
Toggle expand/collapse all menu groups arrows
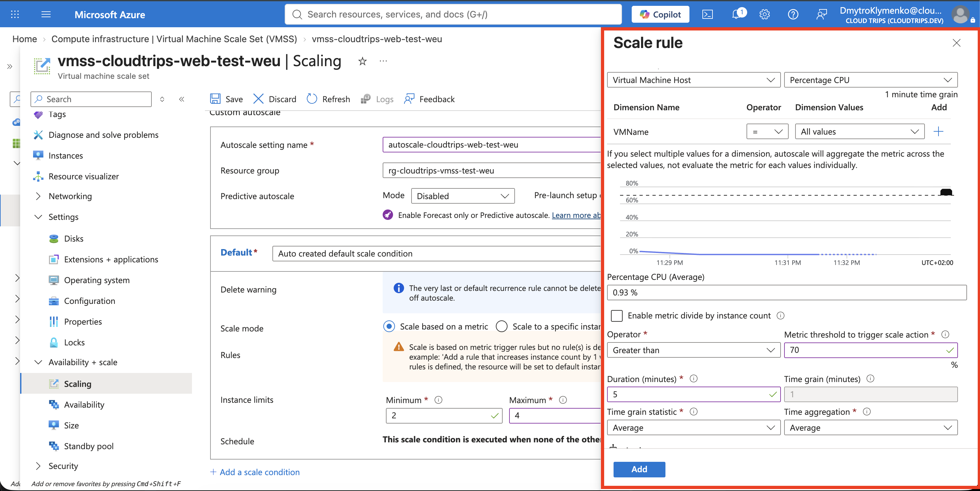click(x=162, y=99)
